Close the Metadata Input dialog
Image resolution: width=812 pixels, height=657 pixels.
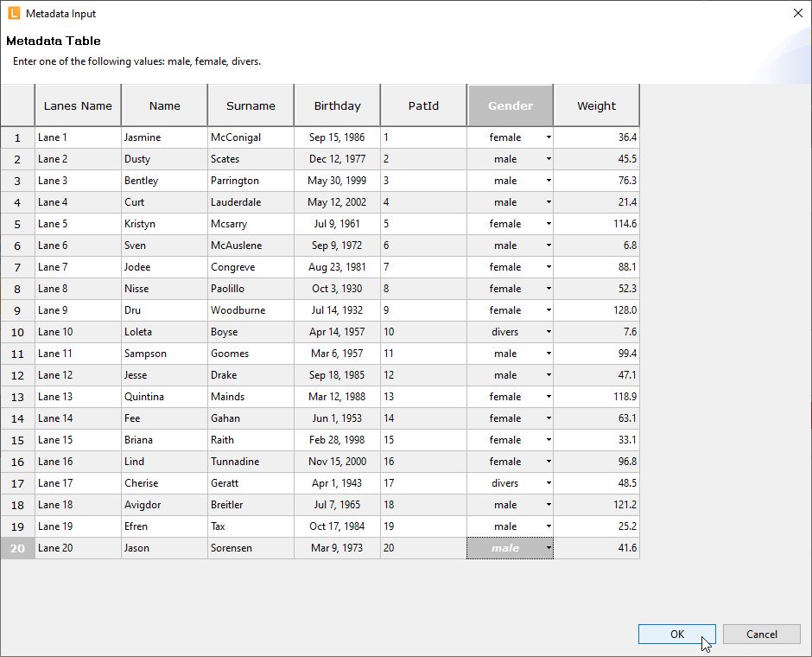point(796,13)
